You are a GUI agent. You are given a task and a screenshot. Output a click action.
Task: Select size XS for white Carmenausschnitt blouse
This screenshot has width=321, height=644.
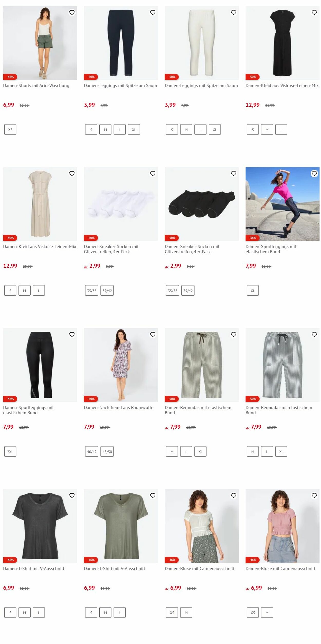tap(172, 612)
